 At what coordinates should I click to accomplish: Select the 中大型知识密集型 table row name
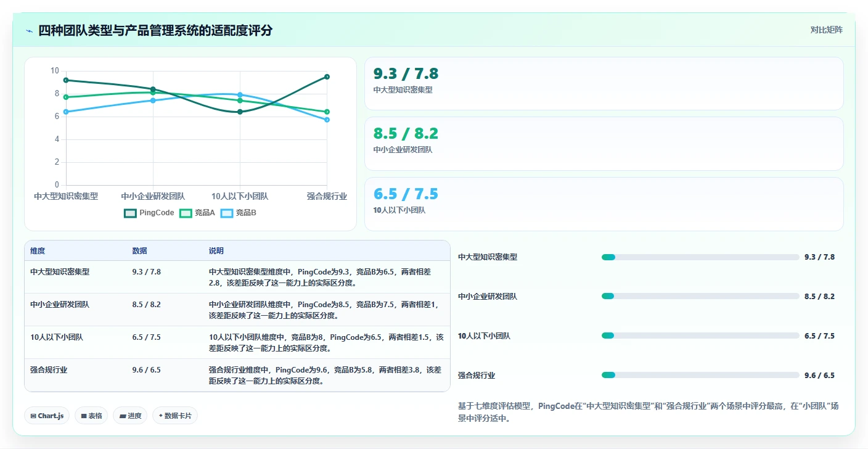tap(60, 271)
